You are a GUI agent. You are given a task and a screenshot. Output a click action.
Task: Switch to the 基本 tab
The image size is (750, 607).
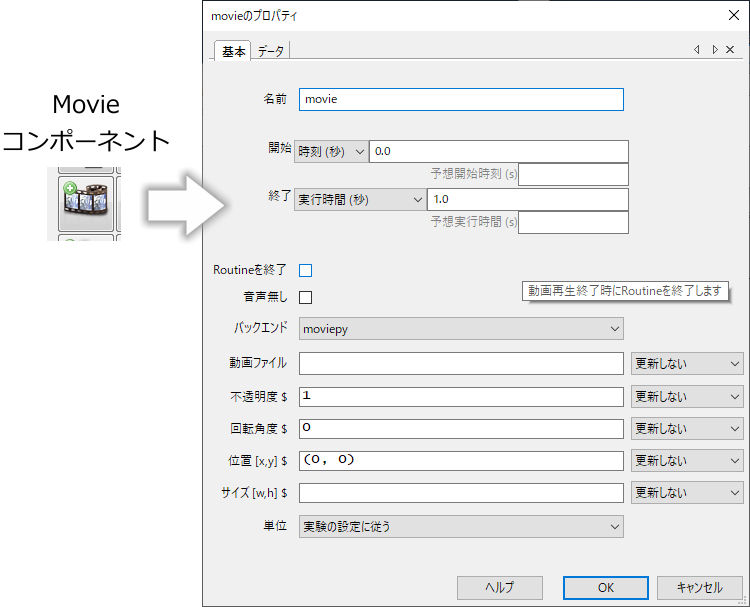tap(233, 51)
